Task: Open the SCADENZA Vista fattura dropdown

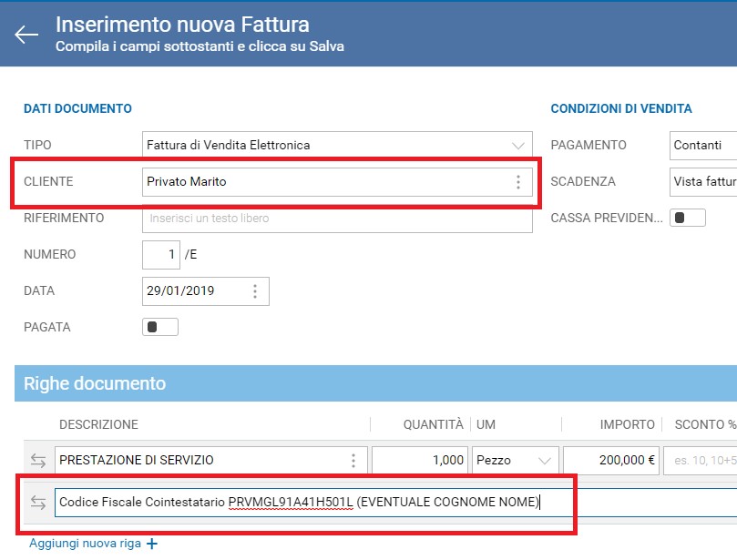Action: point(703,182)
